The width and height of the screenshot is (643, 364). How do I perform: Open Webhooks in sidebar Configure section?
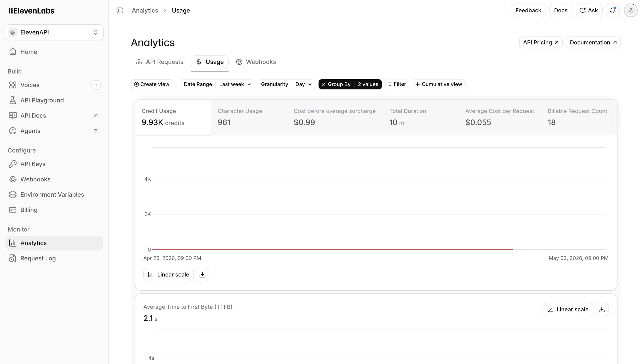[x=54, y=179]
